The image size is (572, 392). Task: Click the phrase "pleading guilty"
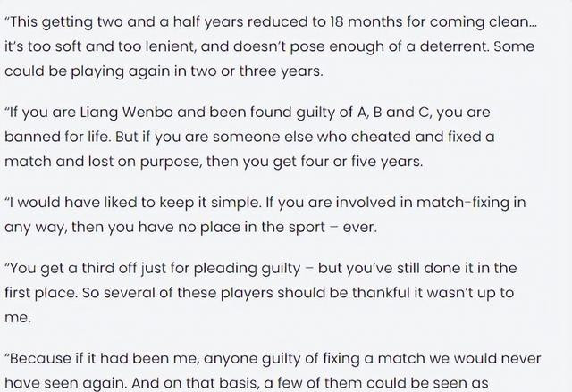pyautogui.click(x=247, y=269)
